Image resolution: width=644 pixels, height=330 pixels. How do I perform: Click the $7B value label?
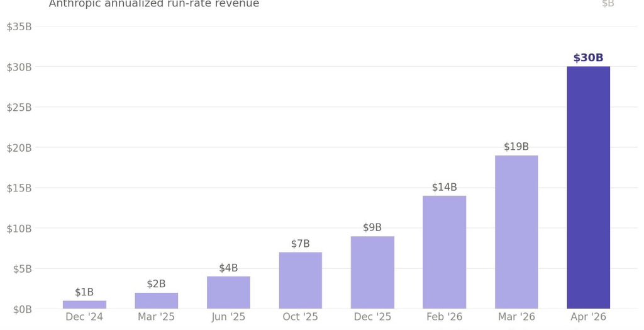[300, 244]
